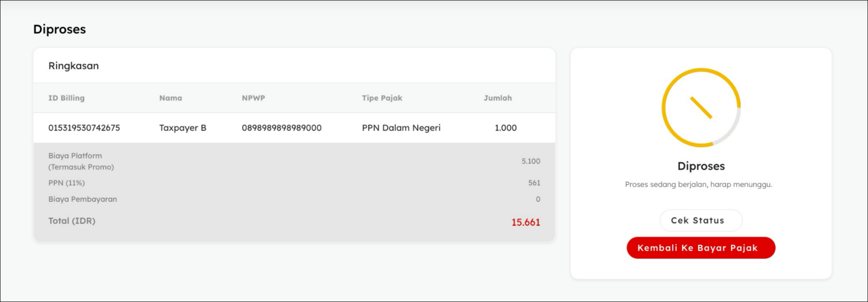Screen dimensions: 868x302
Task: Click the Diproses page heading
Action: click(x=59, y=29)
